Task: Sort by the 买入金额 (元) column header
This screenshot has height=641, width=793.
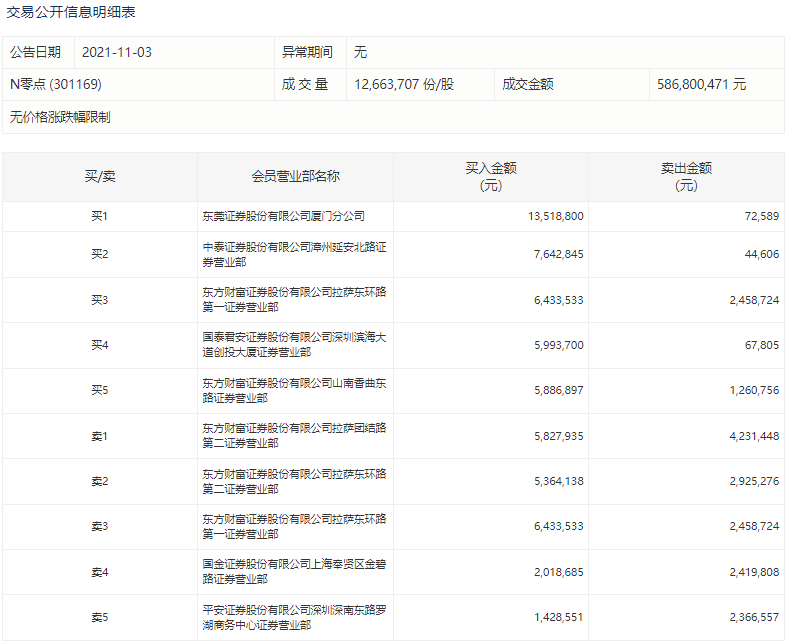Action: (490, 176)
